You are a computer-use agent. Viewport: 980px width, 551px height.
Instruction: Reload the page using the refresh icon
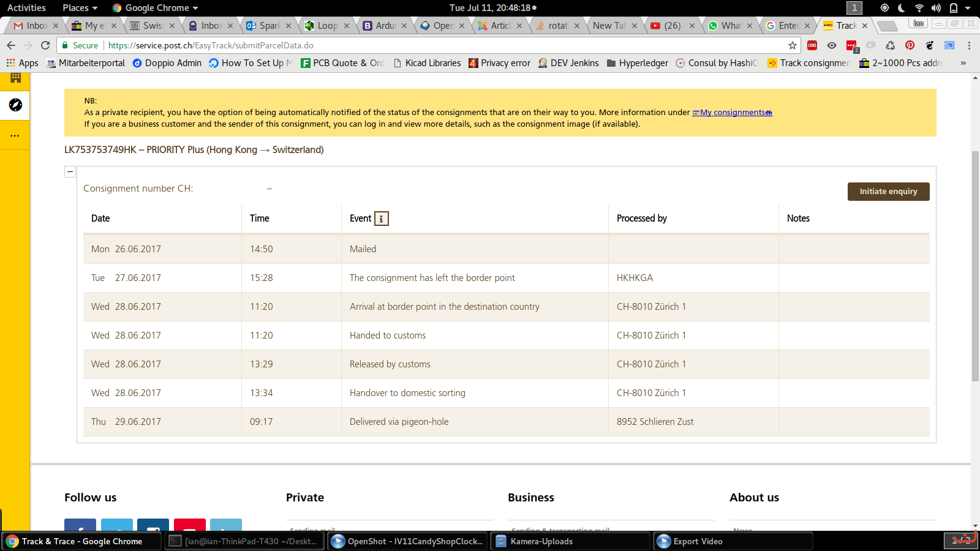pos(45,45)
